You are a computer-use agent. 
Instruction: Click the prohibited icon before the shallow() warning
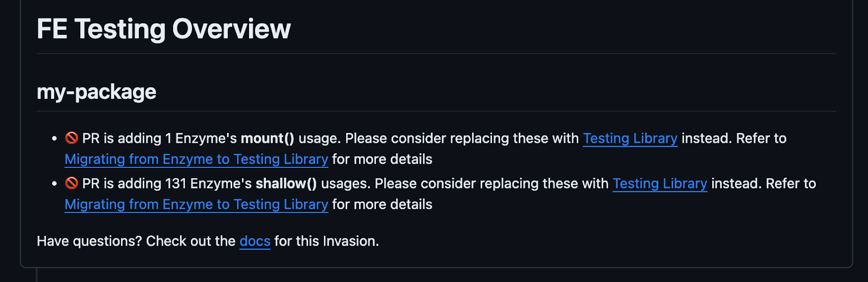[x=71, y=183]
